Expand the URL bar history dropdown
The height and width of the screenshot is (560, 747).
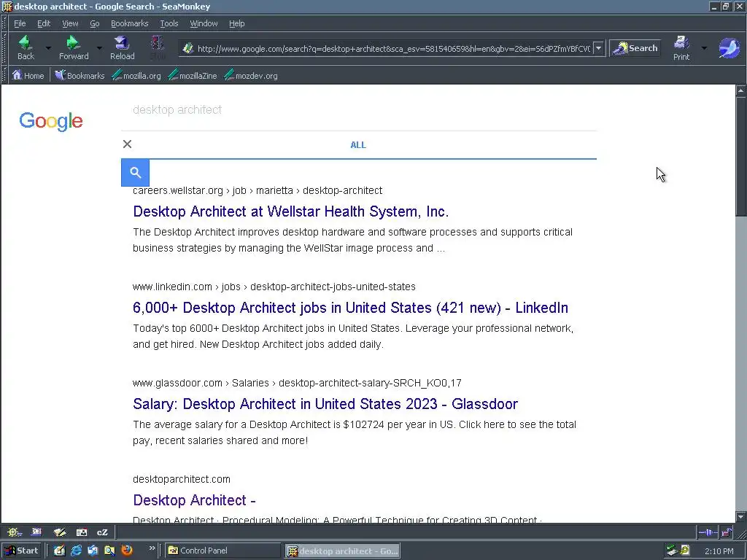coord(599,48)
